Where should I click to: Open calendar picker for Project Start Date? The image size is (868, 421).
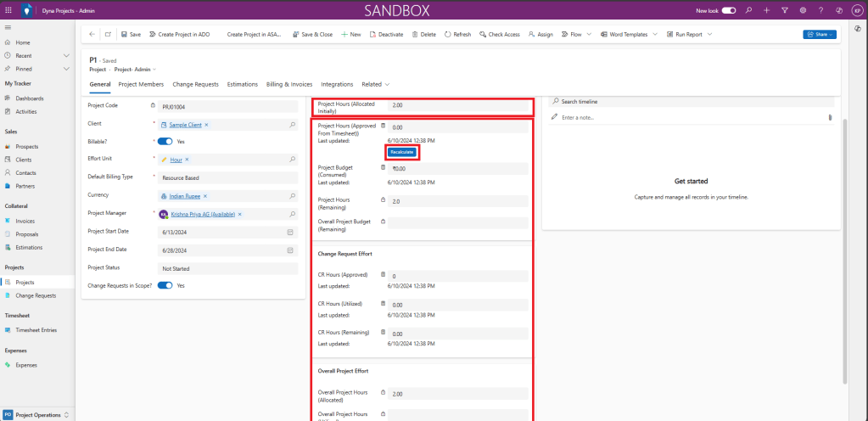point(290,232)
